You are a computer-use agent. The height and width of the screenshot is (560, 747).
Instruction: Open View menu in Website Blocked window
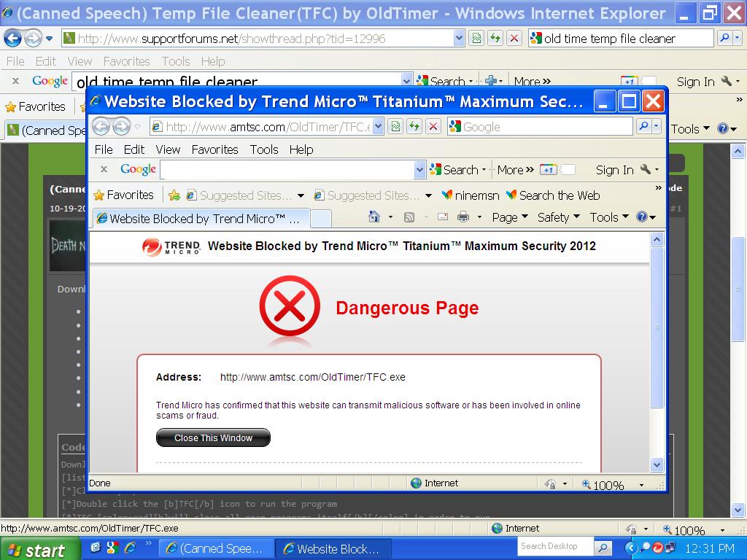pos(168,149)
